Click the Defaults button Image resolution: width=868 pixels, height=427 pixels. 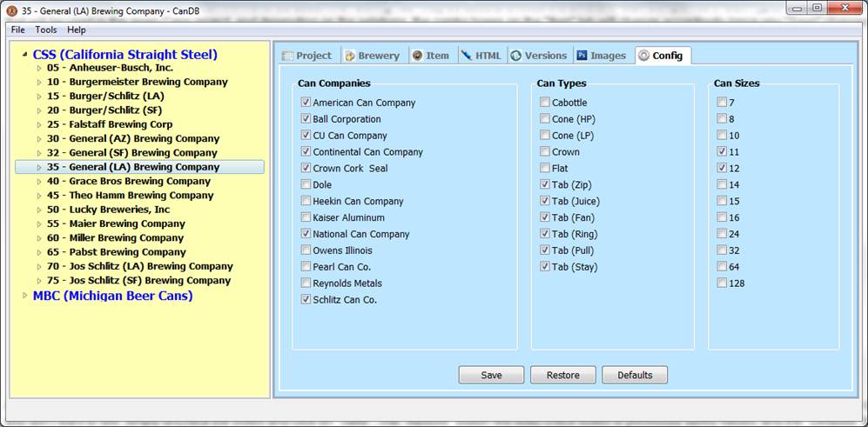click(635, 375)
